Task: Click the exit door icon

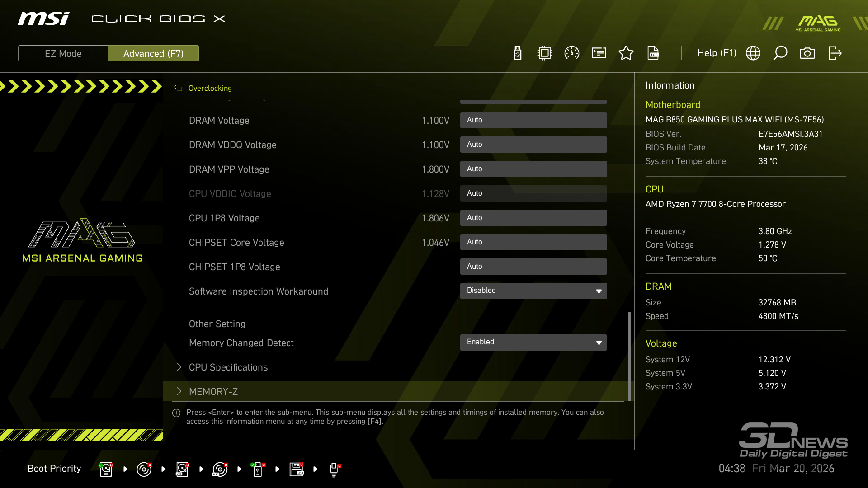Action: pos(835,53)
